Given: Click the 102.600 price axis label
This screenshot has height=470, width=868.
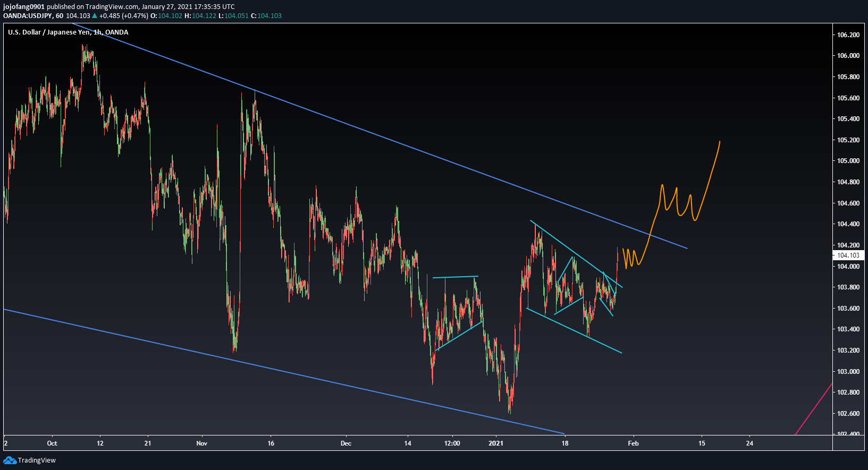Looking at the screenshot, I should [848, 414].
